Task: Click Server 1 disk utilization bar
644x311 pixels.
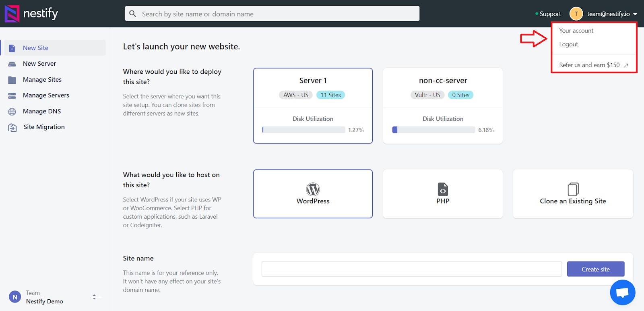Action: (303, 130)
